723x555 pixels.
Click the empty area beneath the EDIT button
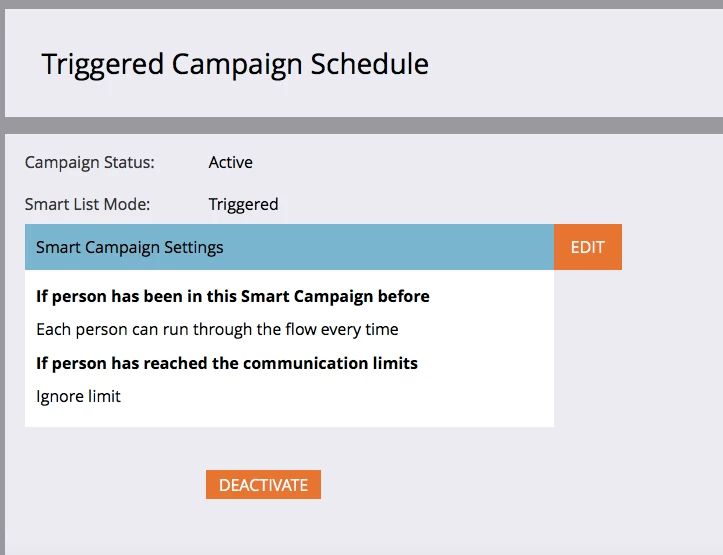(x=587, y=348)
